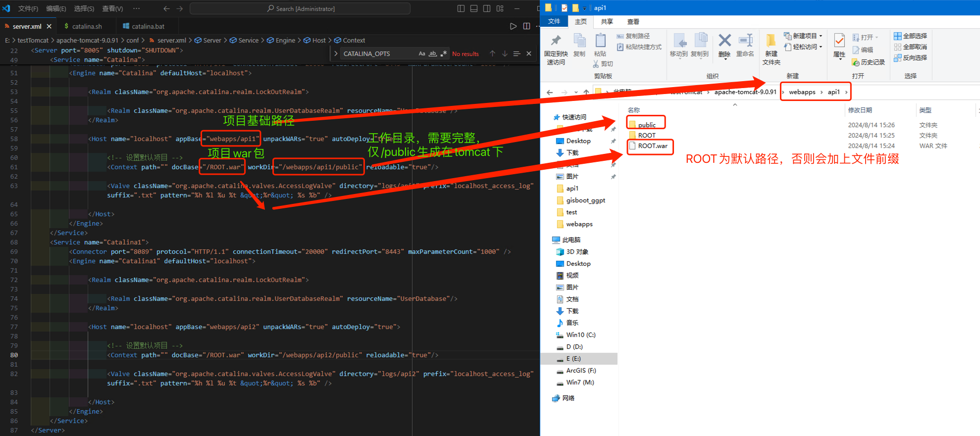Toggle the primary sidebar layout icon

point(461,8)
